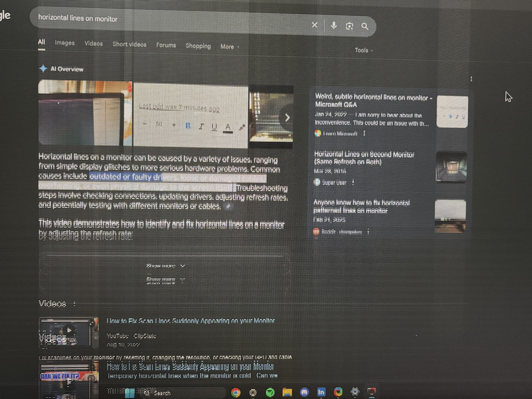Click the Learn Microsoft favicon

pyautogui.click(x=318, y=133)
